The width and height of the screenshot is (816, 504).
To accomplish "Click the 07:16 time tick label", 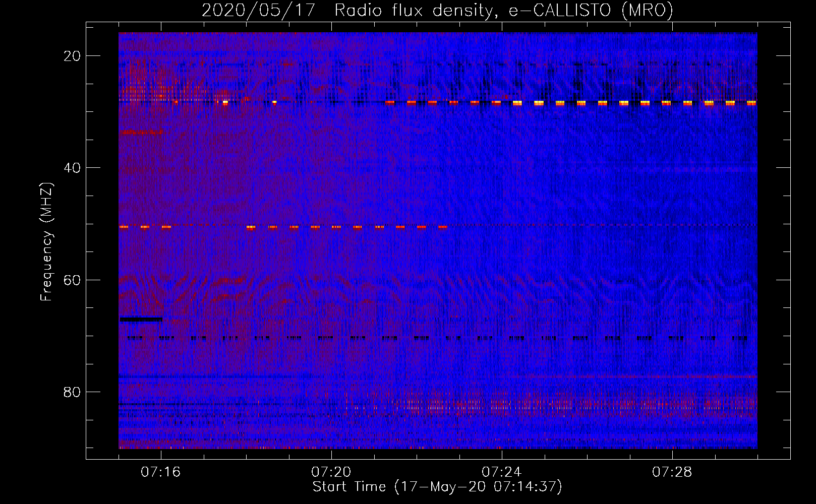I will click(161, 472).
